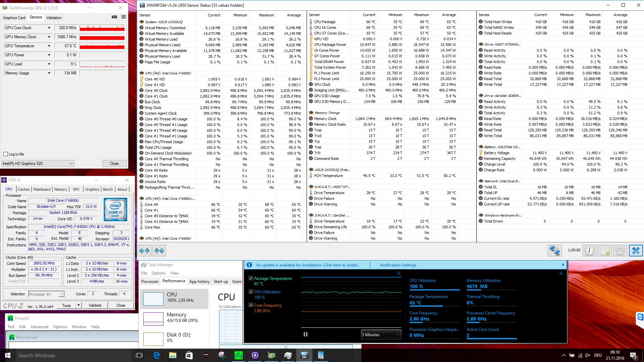Click the GPU-Z taskbar icon
This screenshot has width=644, height=362.
coord(271,355)
